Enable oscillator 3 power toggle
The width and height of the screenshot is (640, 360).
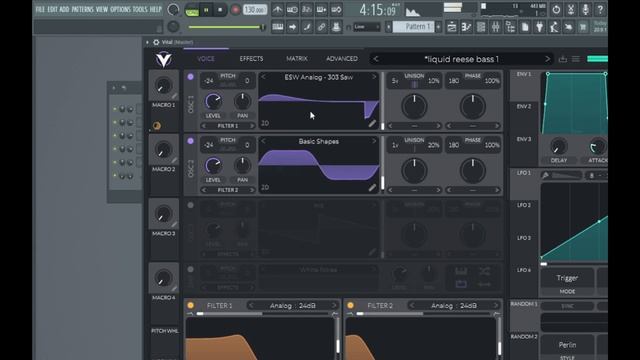(x=190, y=205)
